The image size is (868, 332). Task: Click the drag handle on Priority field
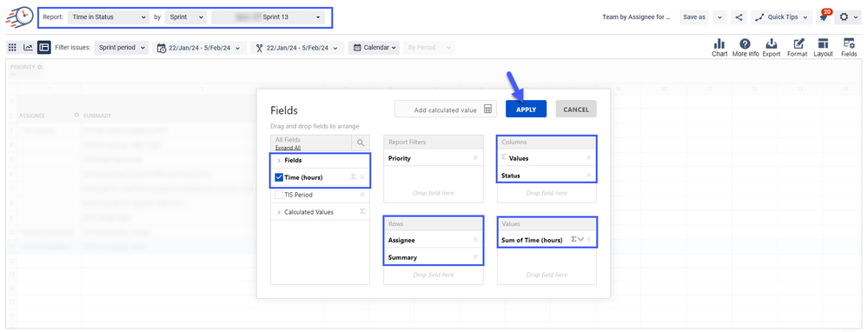tap(475, 158)
